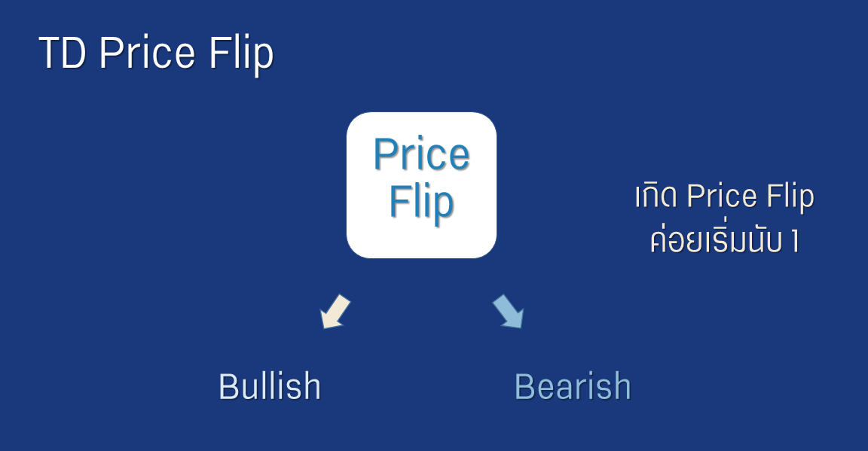The width and height of the screenshot is (868, 451).
Task: Click the capital B of Bearish
Action: pos(524,386)
